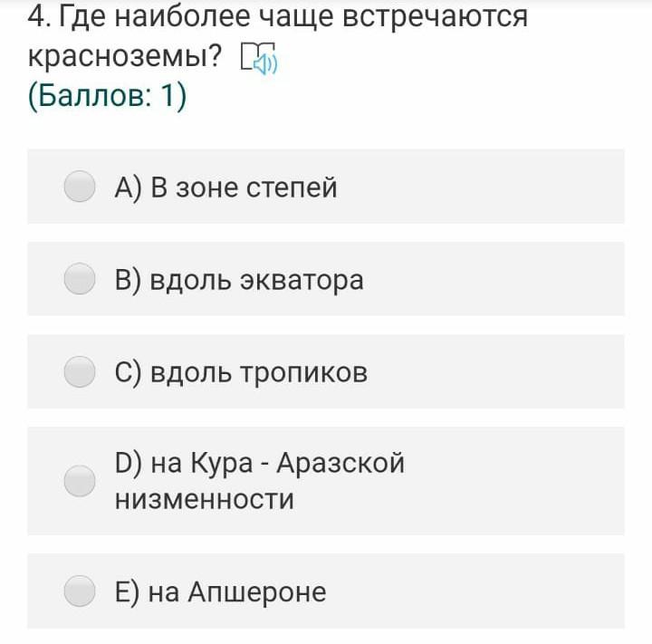652x644 pixels.
Task: Click the word 'низменности' in option D
Action: 204,499
